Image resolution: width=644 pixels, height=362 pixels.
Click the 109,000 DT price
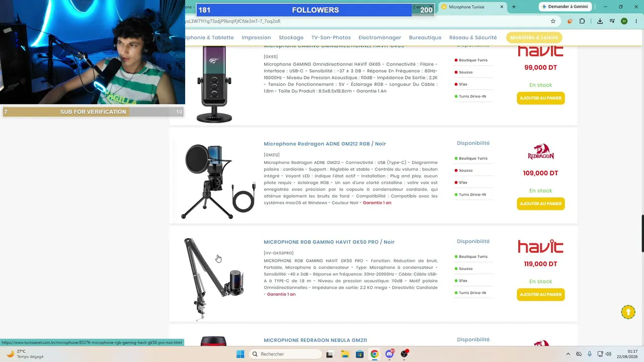pos(540,173)
